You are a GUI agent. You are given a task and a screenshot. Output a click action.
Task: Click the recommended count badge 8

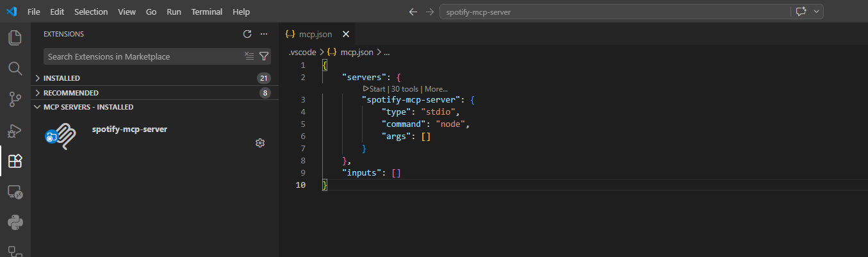tap(265, 93)
